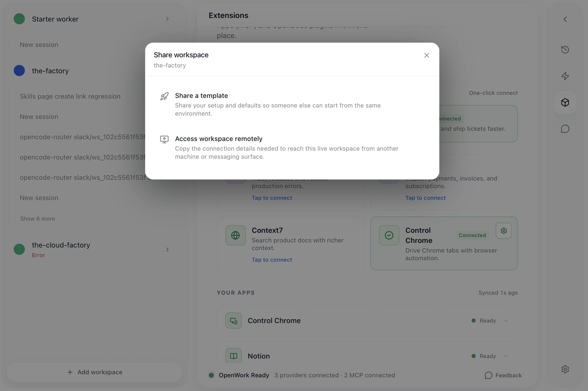Open Control Chrome extension settings gear
The height and width of the screenshot is (391, 588).
pyautogui.click(x=504, y=231)
